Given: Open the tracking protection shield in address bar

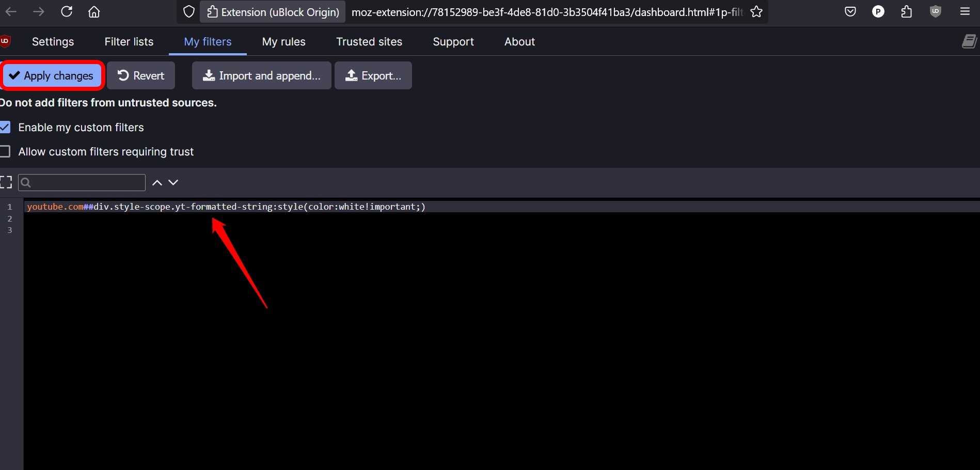Looking at the screenshot, I should tap(189, 11).
